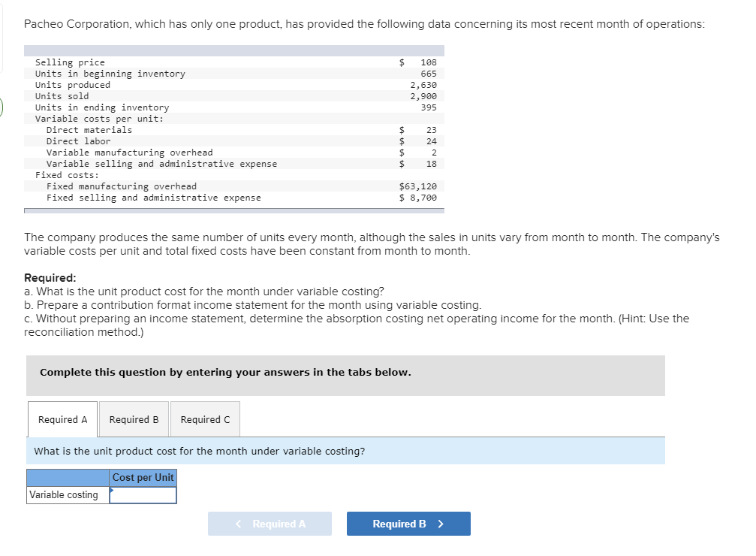Click the right chevron on Required B button
756x556 pixels.
(x=442, y=524)
